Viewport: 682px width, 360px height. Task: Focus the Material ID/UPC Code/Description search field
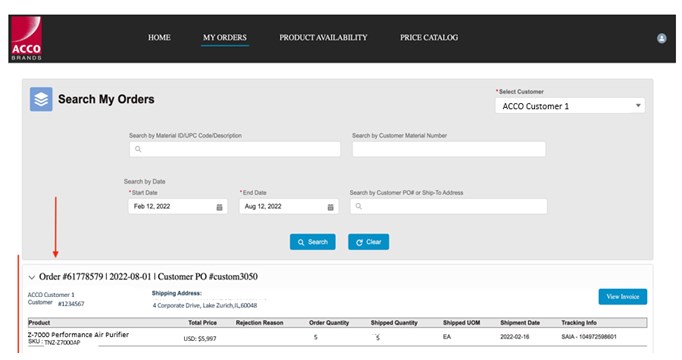[x=235, y=149]
